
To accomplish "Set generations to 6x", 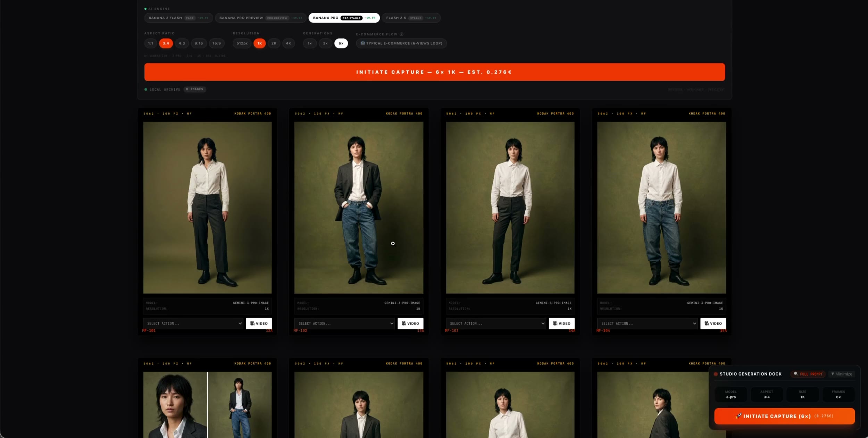I will [341, 43].
